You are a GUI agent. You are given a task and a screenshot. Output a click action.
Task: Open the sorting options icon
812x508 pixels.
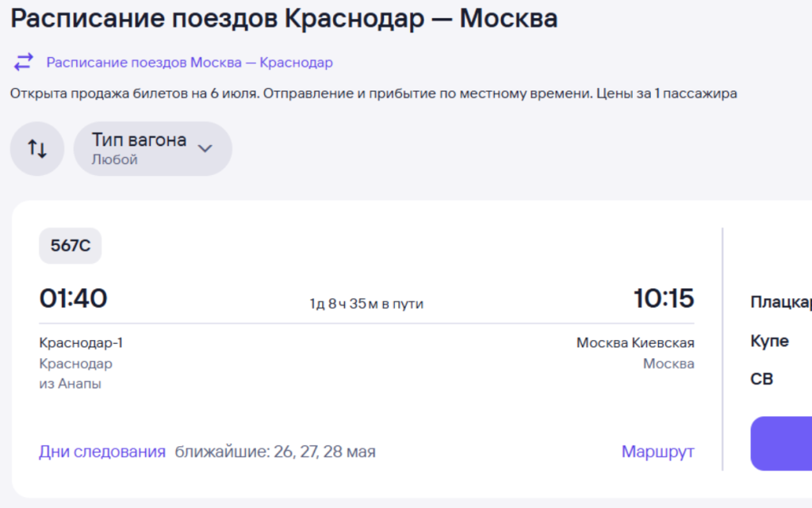point(36,148)
